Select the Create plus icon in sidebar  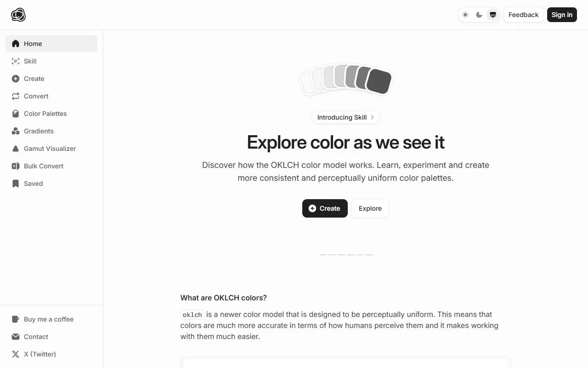(x=16, y=79)
